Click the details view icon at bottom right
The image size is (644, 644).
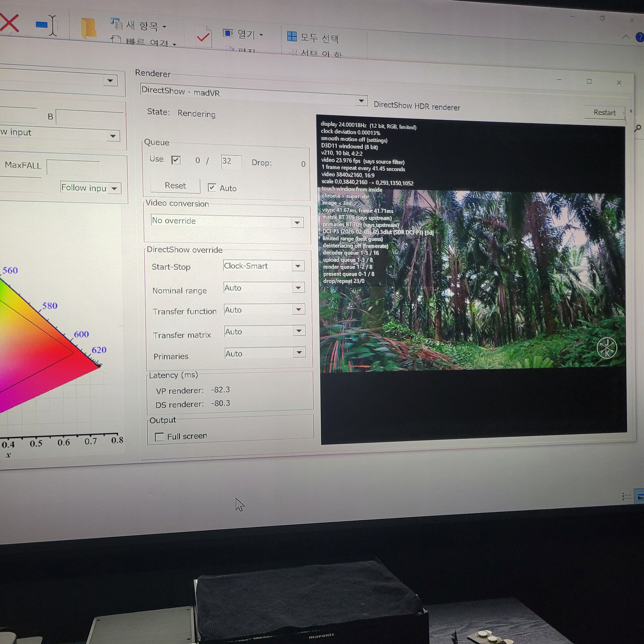(626, 496)
